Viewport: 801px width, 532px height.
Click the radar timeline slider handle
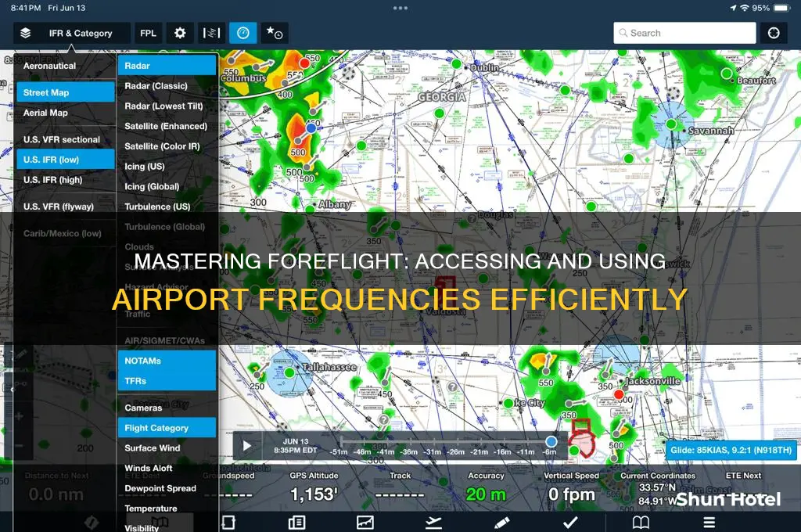pos(551,441)
